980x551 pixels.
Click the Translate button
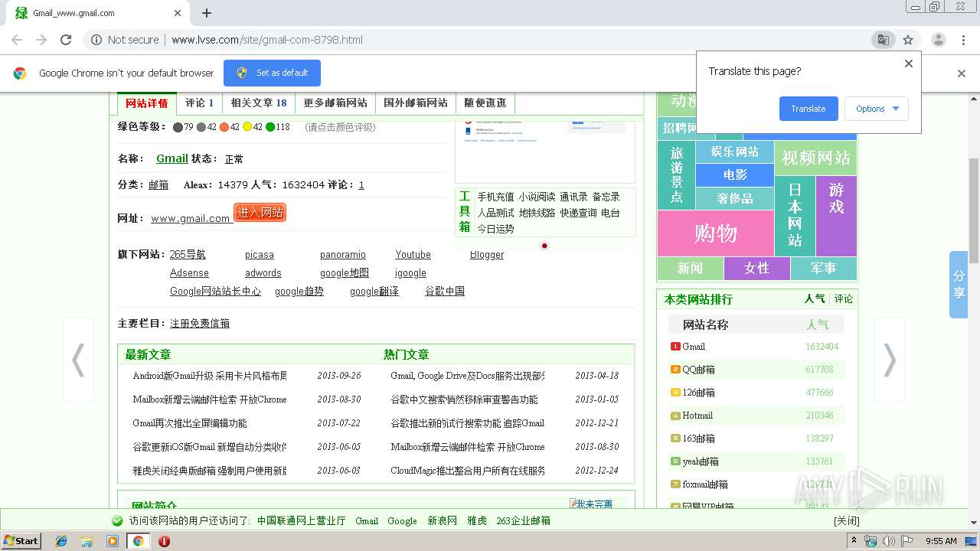click(x=808, y=109)
